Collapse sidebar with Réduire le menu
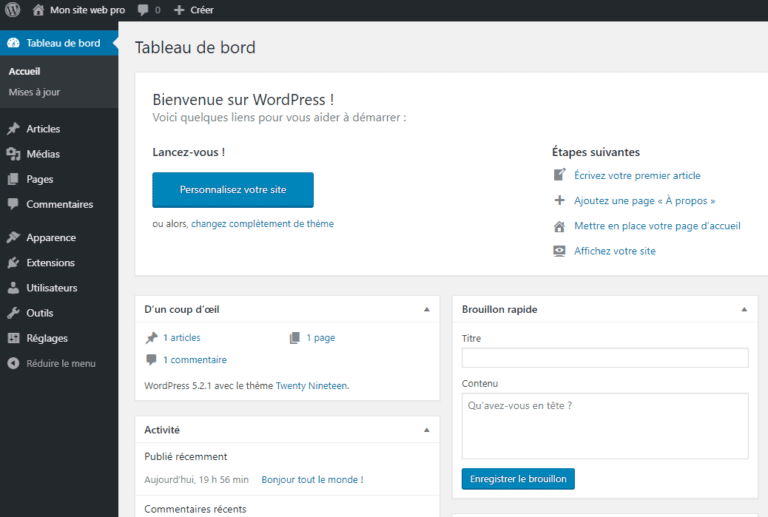 (x=51, y=363)
